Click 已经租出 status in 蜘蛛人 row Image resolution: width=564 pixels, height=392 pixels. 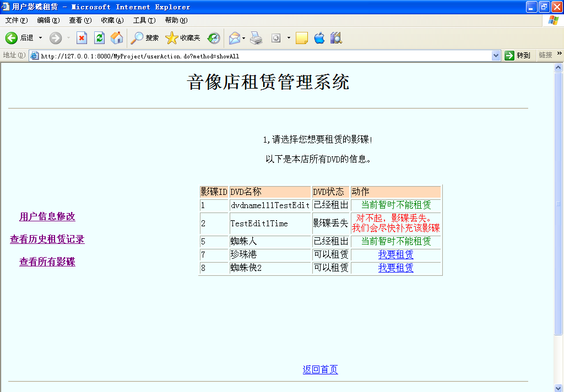coord(330,241)
